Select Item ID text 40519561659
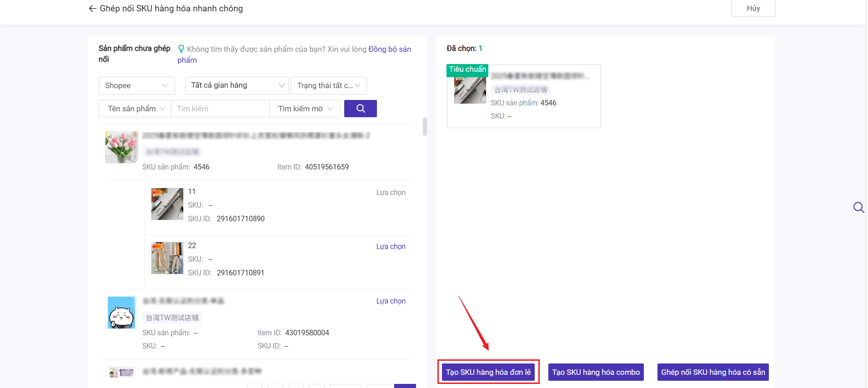This screenshot has height=388, width=868. click(326, 167)
